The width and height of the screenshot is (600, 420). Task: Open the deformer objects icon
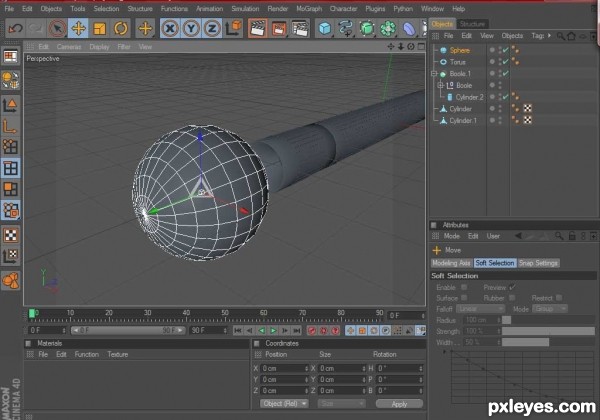409,28
